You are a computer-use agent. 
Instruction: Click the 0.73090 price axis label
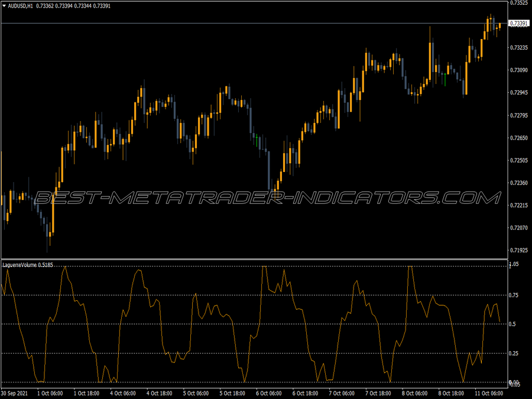(519, 70)
